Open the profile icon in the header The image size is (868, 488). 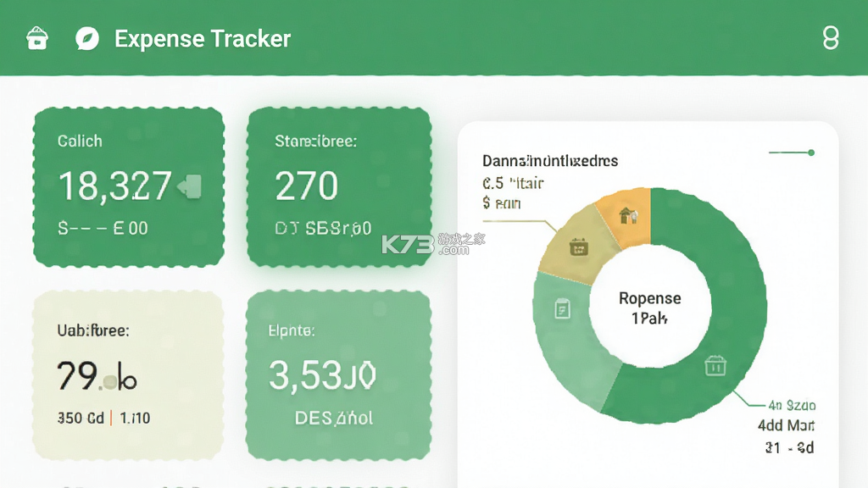coord(831,38)
